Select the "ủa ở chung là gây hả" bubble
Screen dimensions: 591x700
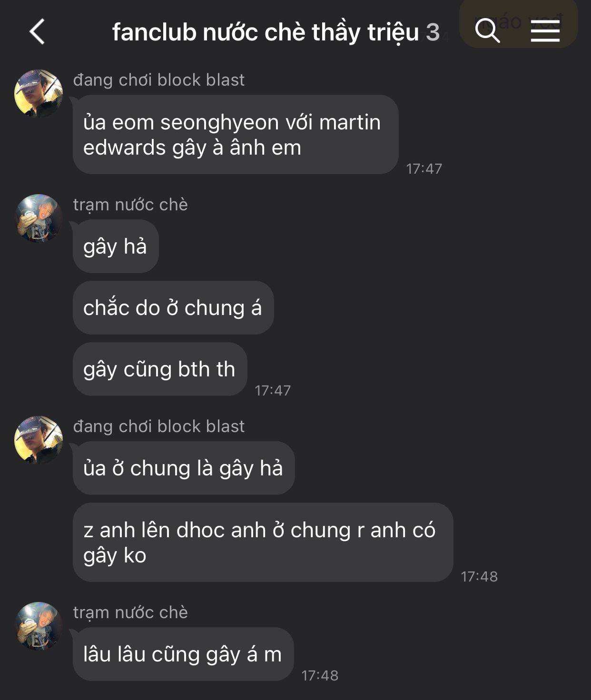[184, 468]
